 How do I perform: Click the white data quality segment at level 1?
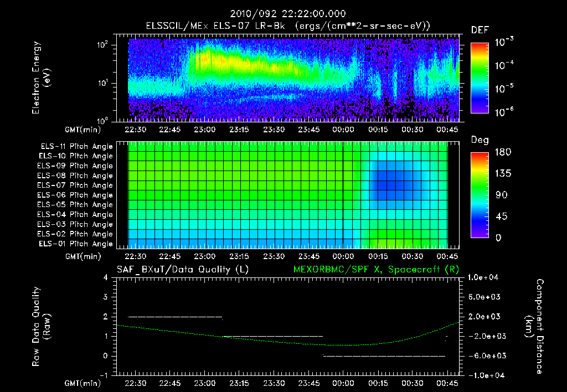(272, 336)
